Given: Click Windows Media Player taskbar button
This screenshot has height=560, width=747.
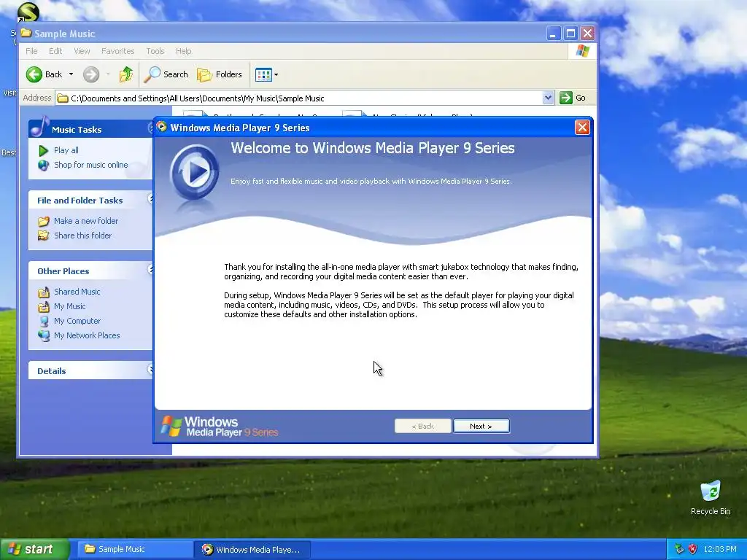Looking at the screenshot, I should point(252,550).
